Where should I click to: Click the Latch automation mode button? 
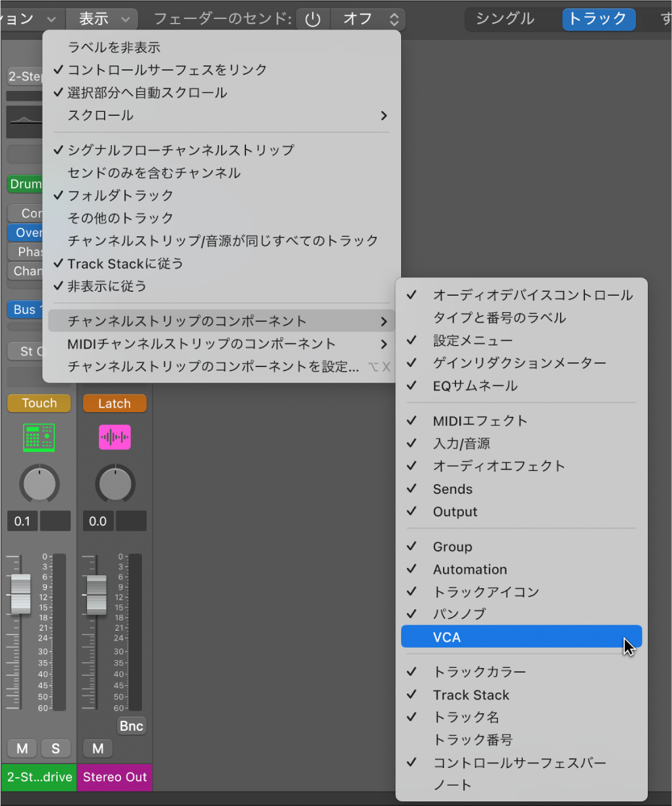point(115,403)
